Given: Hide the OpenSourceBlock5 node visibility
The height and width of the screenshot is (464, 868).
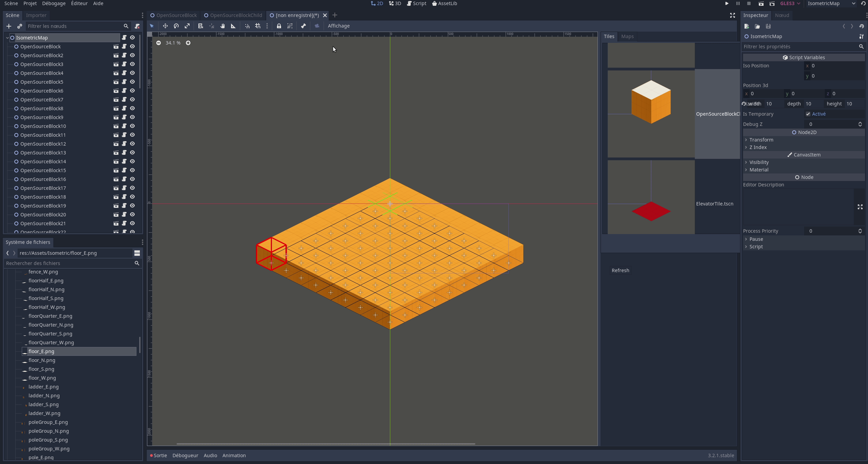Looking at the screenshot, I should point(132,82).
